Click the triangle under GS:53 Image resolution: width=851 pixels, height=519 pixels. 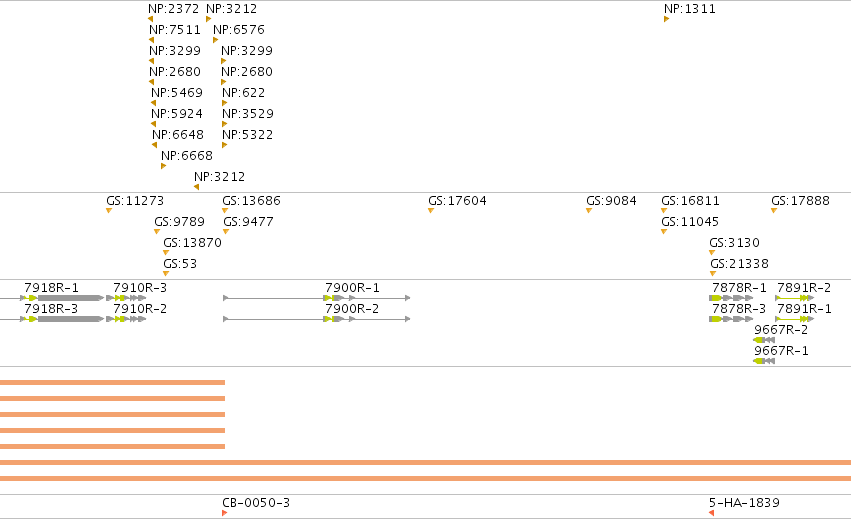coord(166,274)
